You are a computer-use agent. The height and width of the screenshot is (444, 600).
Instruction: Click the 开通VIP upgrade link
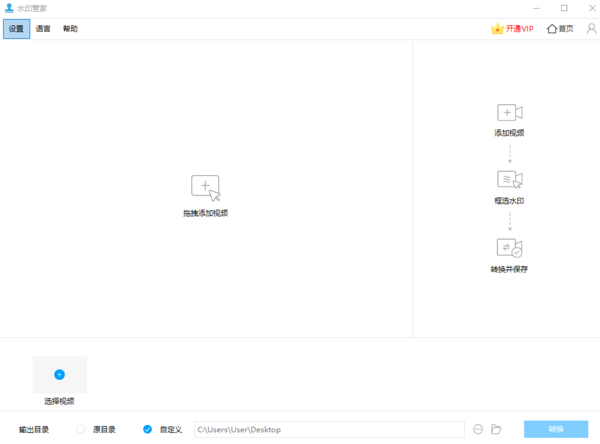tap(512, 29)
